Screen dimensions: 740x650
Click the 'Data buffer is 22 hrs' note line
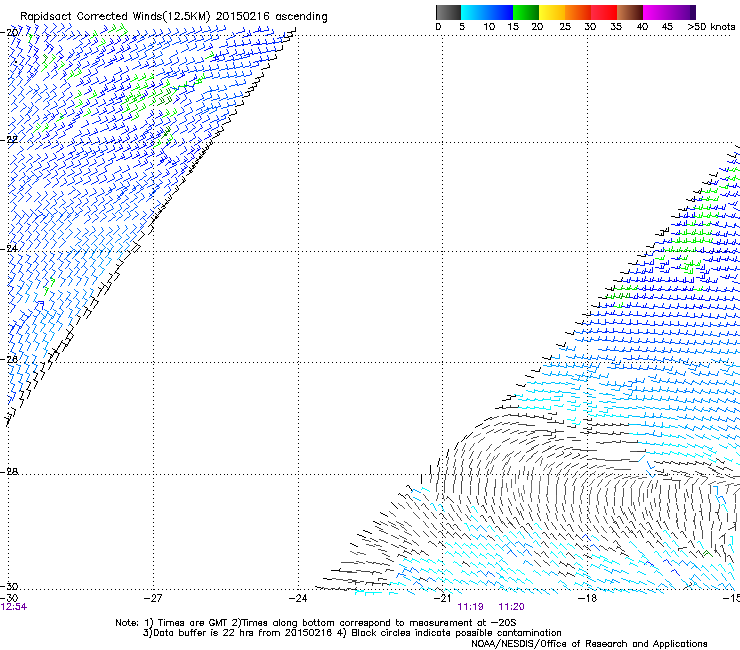pos(352,633)
